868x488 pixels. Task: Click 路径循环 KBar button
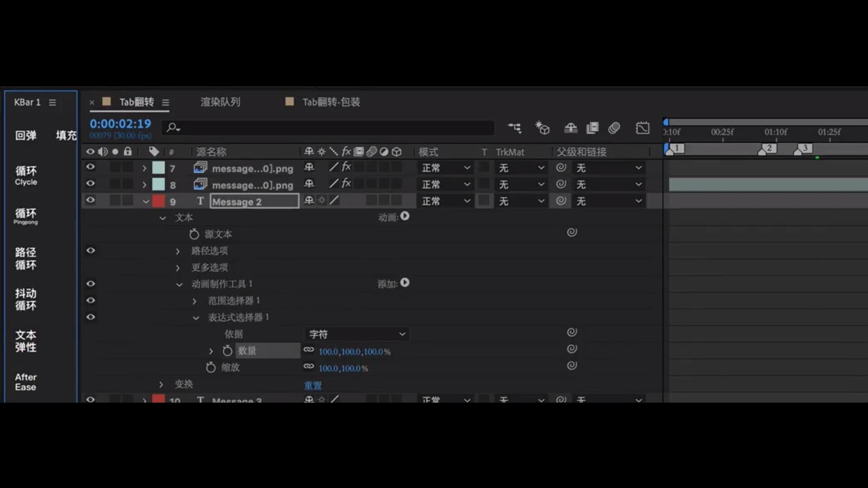pos(26,258)
